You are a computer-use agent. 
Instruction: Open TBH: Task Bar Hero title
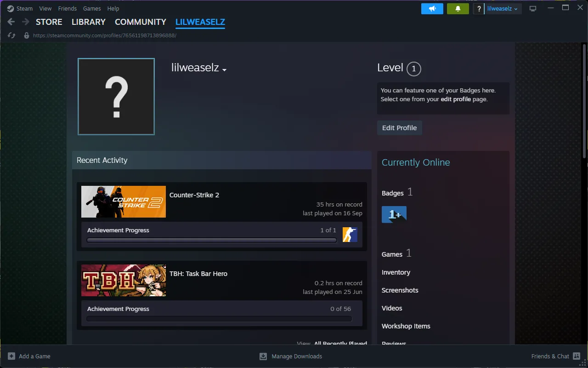click(x=198, y=274)
